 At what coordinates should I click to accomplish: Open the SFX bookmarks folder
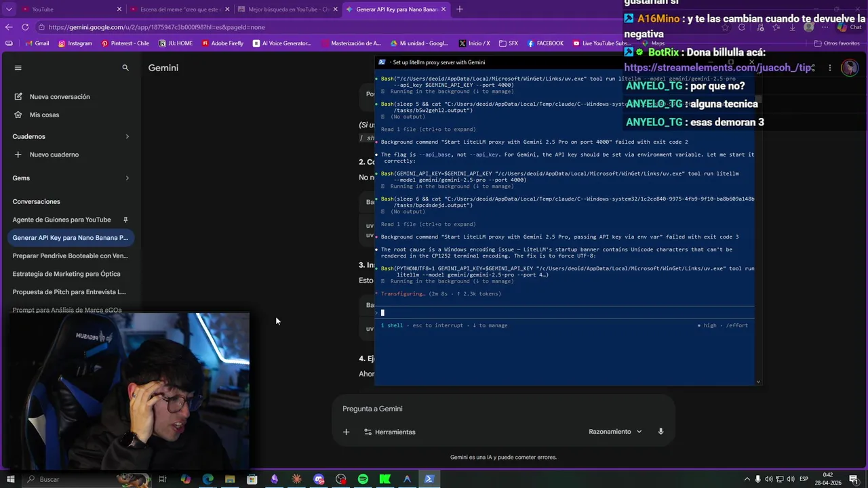[x=509, y=43]
